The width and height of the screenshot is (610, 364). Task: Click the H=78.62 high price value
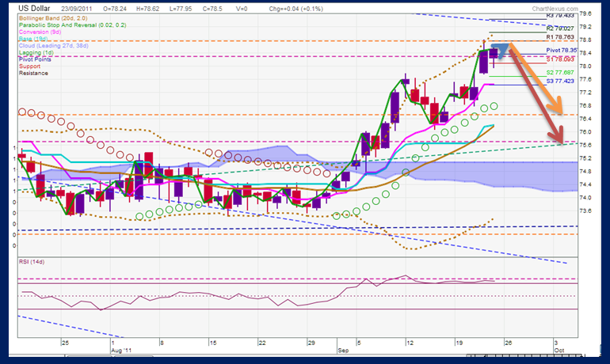(x=148, y=9)
